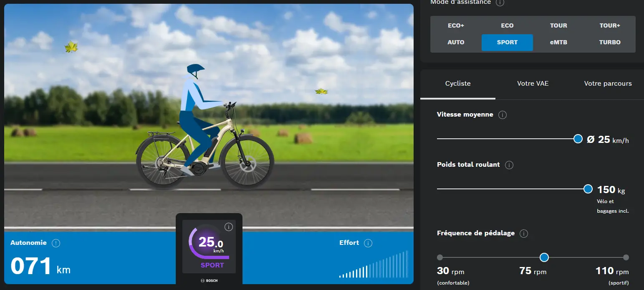Open info for Vitesse moyenne
644x290 pixels.
(x=503, y=115)
